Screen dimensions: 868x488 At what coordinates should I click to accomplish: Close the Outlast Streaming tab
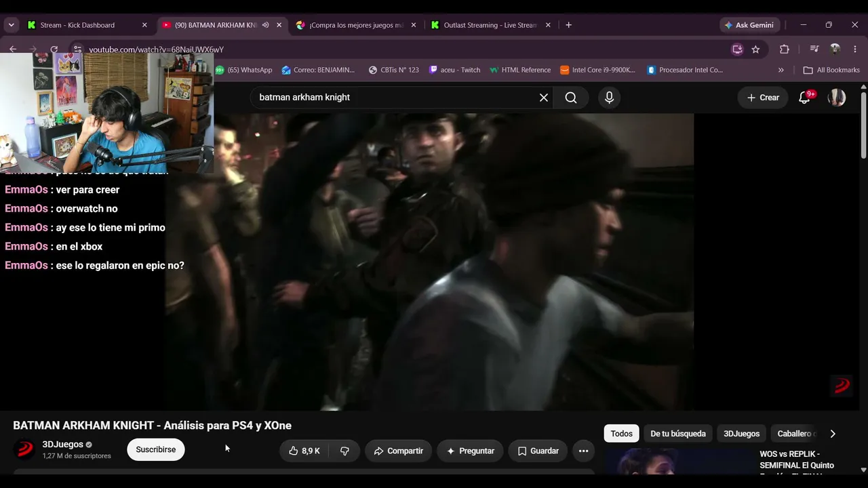click(548, 25)
